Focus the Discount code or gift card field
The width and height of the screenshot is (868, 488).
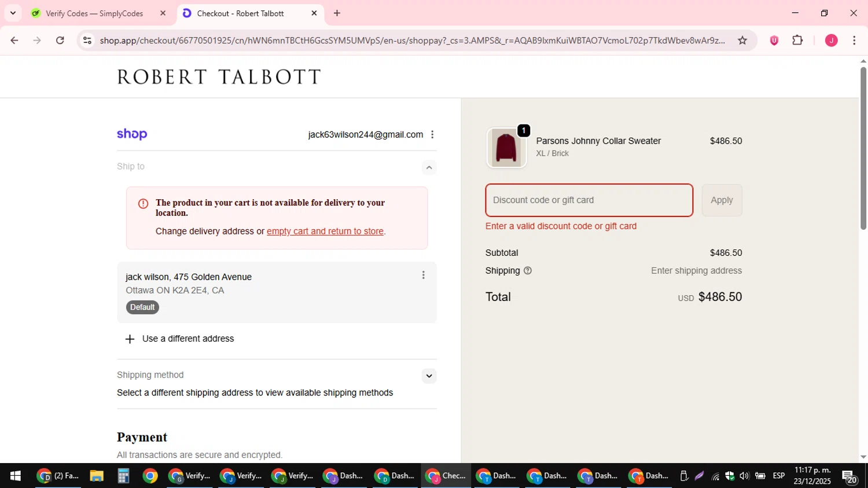(x=589, y=200)
